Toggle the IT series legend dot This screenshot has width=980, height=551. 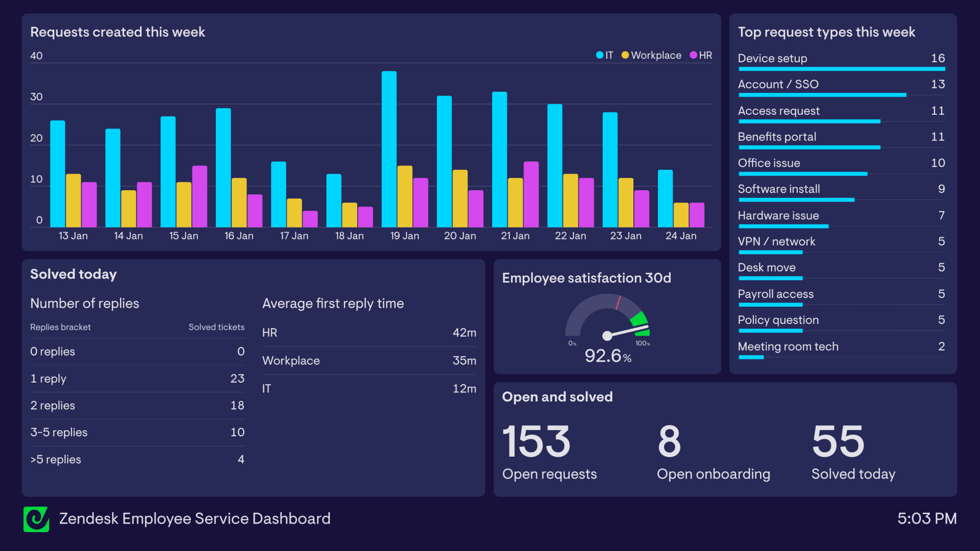600,55
